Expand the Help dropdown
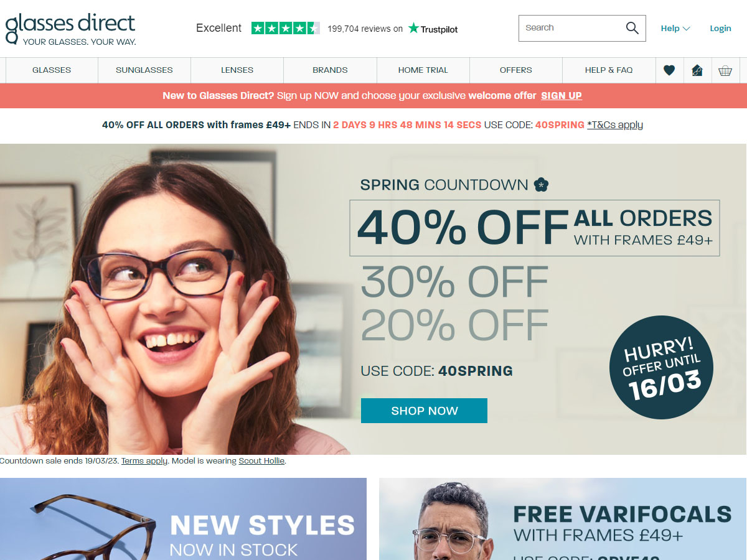Image resolution: width=747 pixels, height=560 pixels. tap(675, 28)
